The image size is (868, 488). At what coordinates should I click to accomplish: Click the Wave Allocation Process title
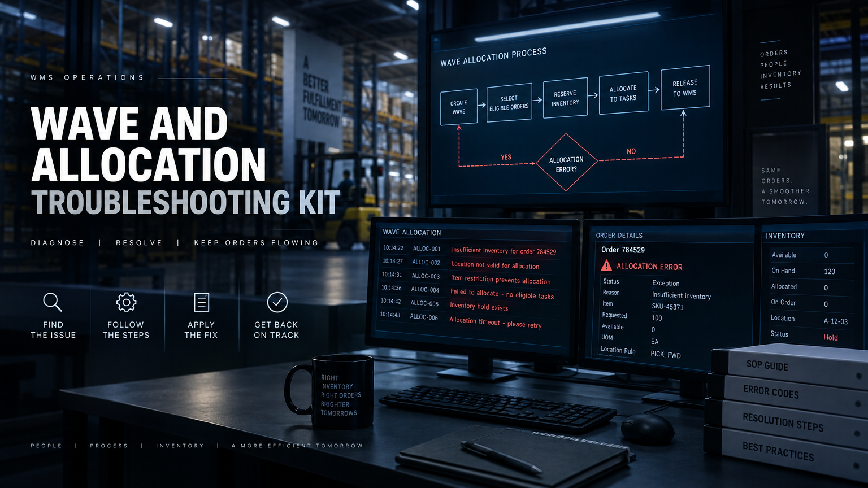(x=494, y=57)
